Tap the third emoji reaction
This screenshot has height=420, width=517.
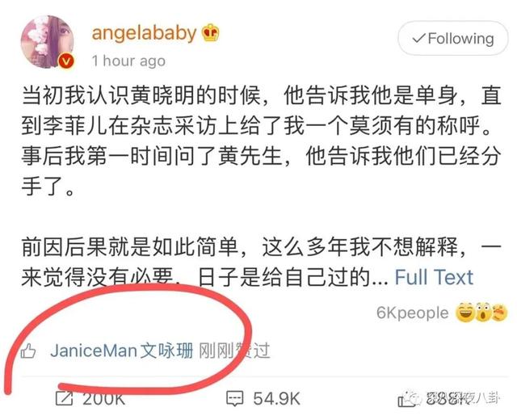click(x=499, y=313)
